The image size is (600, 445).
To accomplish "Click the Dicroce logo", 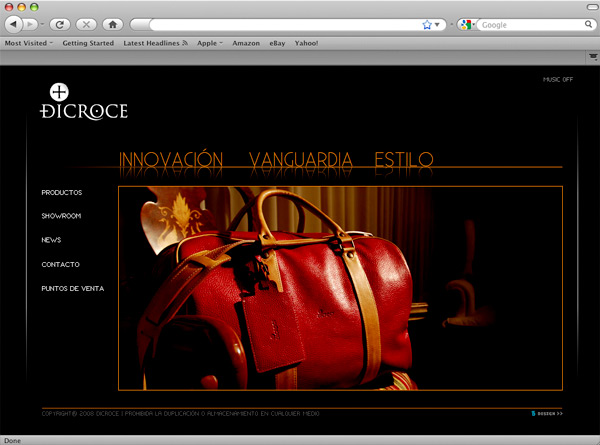I will click(84, 101).
